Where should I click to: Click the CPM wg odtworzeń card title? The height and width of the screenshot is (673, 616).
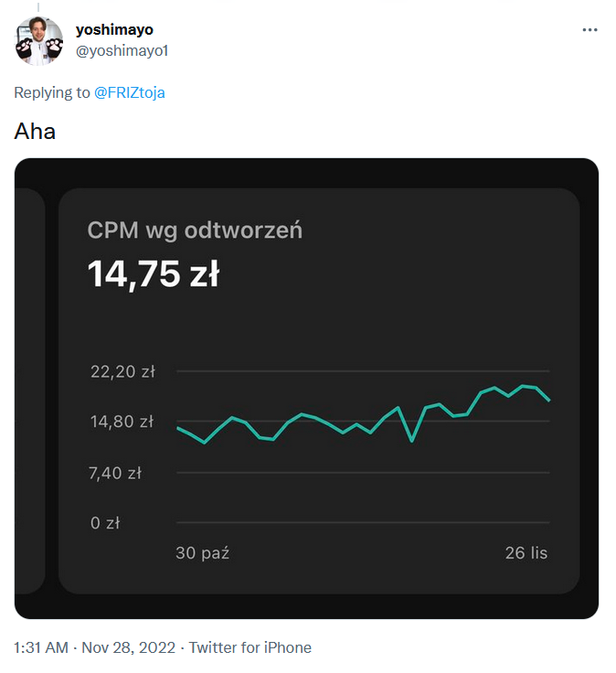(x=195, y=230)
